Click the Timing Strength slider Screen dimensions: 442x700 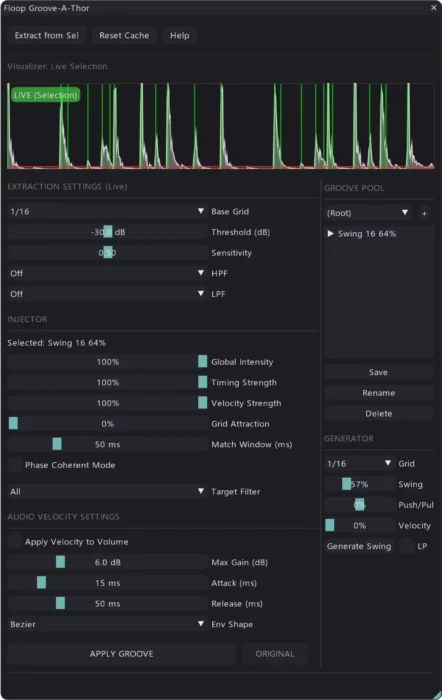[x=108, y=382]
